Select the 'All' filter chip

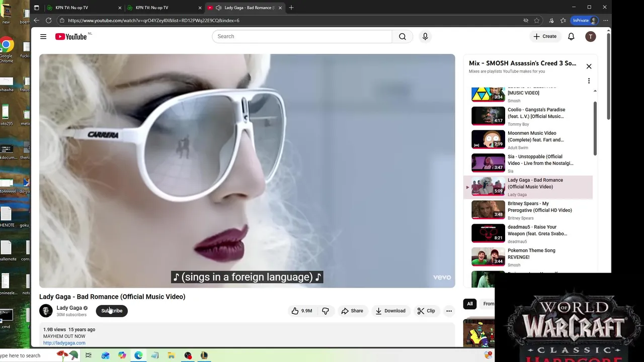tap(470, 304)
